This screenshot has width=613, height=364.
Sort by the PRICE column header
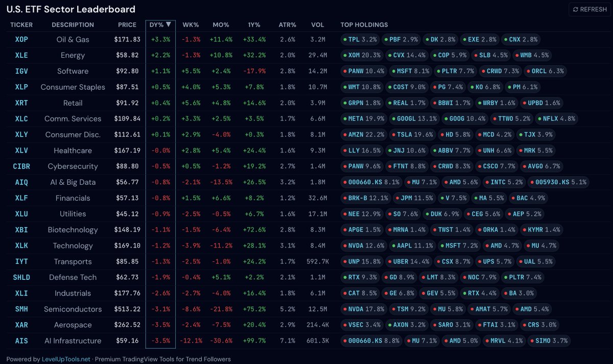point(127,25)
